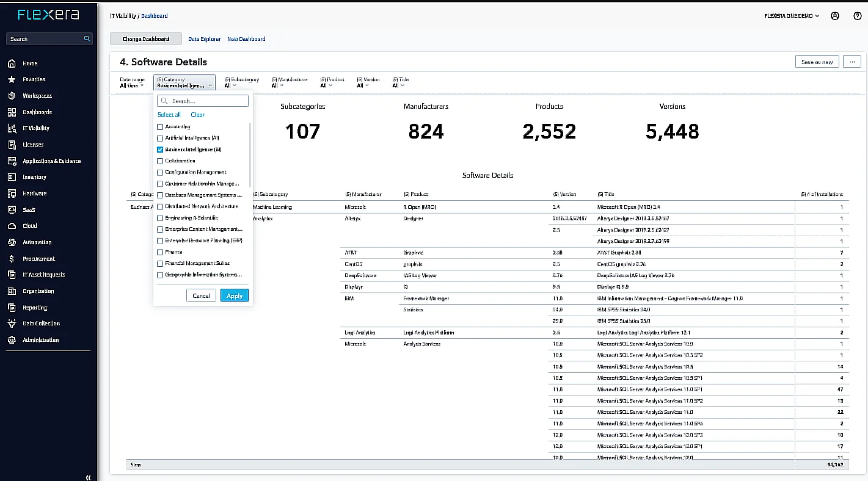Open the user account profile icon
This screenshot has height=481, width=868.
click(x=835, y=16)
